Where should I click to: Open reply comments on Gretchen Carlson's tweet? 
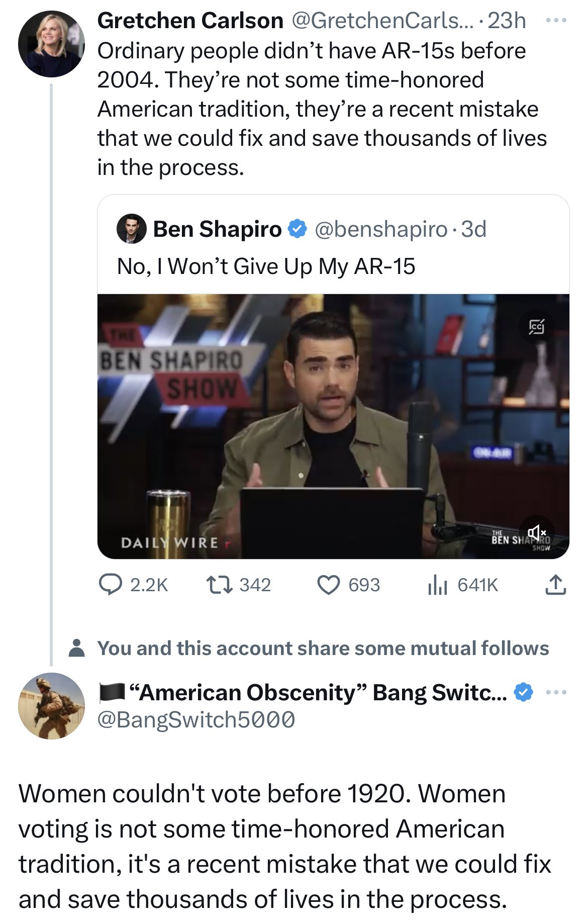click(x=133, y=585)
